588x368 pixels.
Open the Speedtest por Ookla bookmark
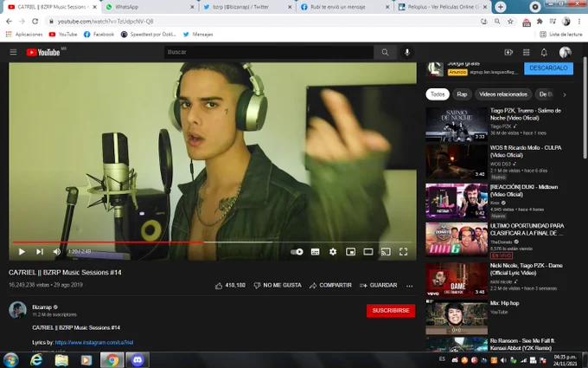click(x=148, y=34)
